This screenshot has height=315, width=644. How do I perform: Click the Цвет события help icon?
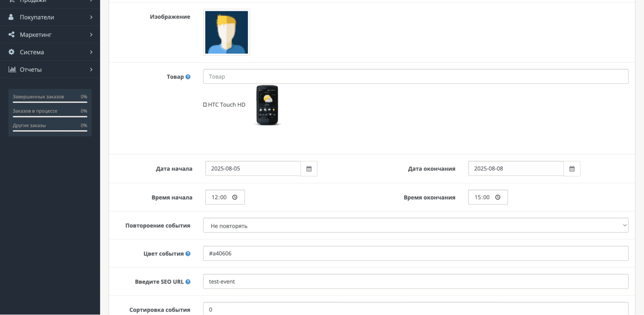[188, 254]
